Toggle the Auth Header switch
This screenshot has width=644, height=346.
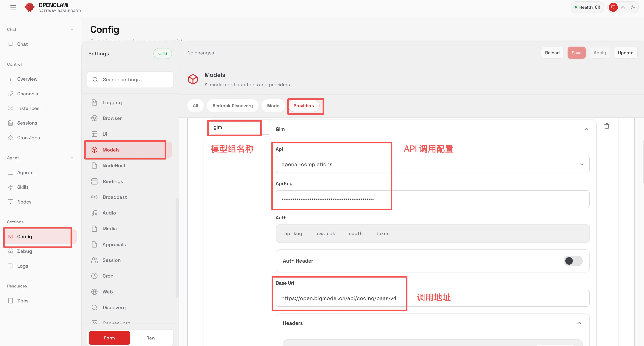tap(573, 261)
